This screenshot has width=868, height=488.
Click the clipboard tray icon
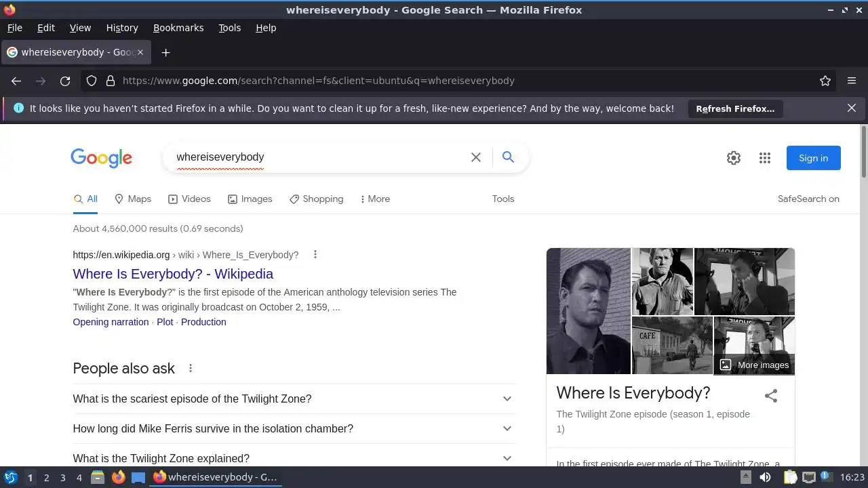point(790,477)
